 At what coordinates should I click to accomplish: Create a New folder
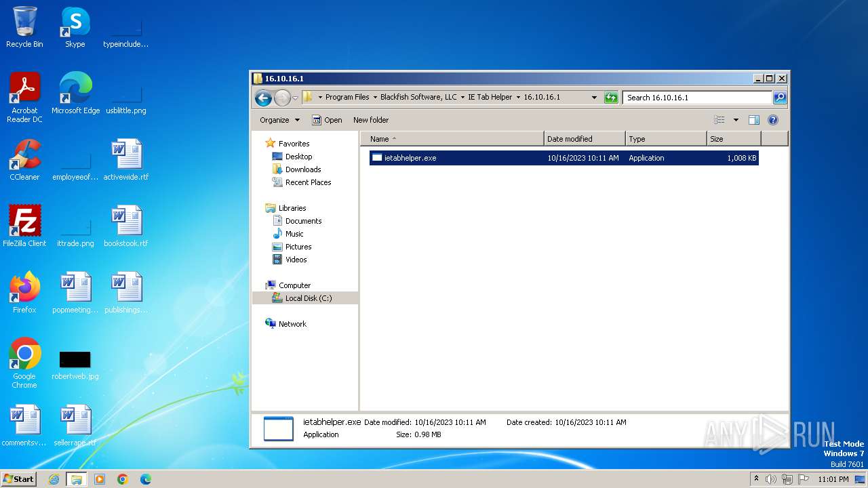(371, 120)
